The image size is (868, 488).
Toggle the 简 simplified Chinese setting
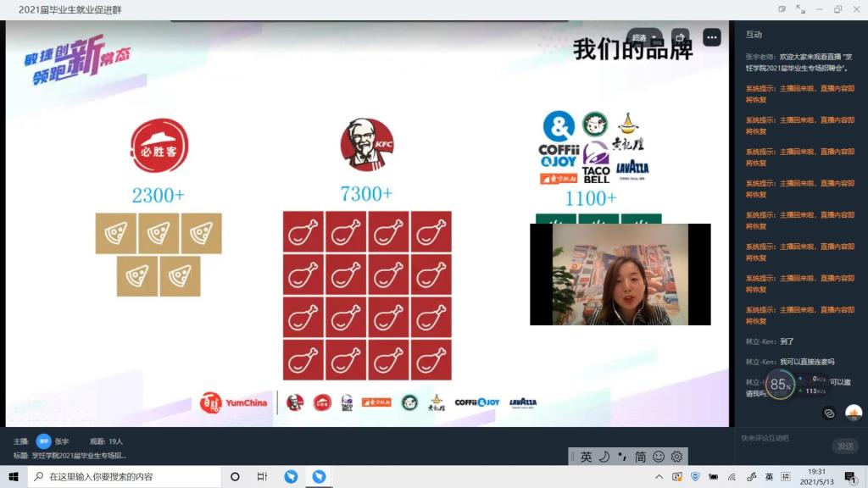tap(640, 457)
